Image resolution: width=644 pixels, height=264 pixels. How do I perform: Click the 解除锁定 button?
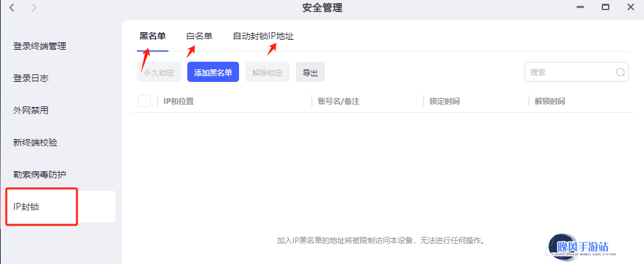[x=267, y=72]
